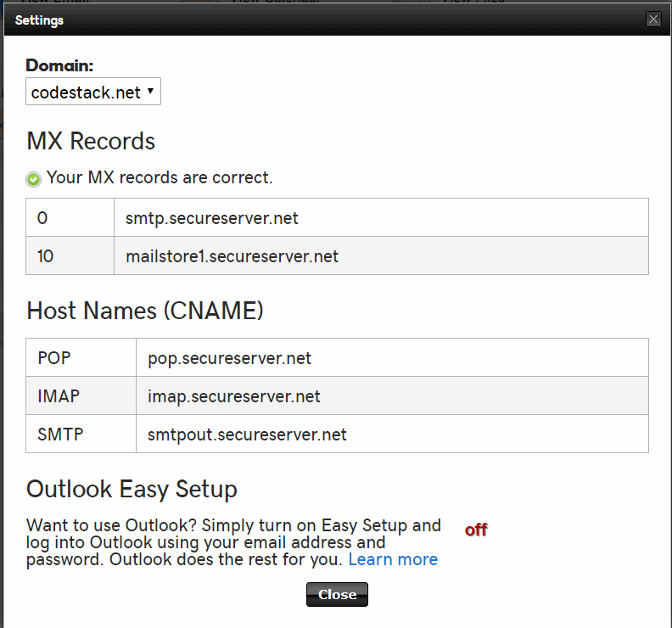This screenshot has width=672, height=628.
Task: Click the POP row label
Action: (54, 358)
